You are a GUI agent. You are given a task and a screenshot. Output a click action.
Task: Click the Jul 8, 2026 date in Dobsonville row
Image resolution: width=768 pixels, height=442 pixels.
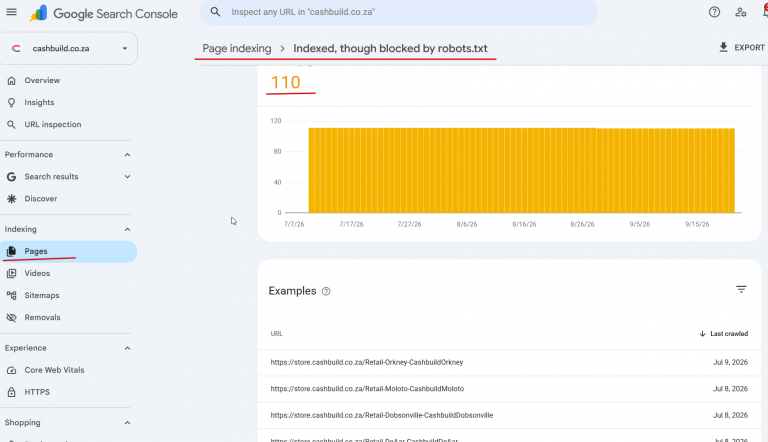tap(730, 416)
